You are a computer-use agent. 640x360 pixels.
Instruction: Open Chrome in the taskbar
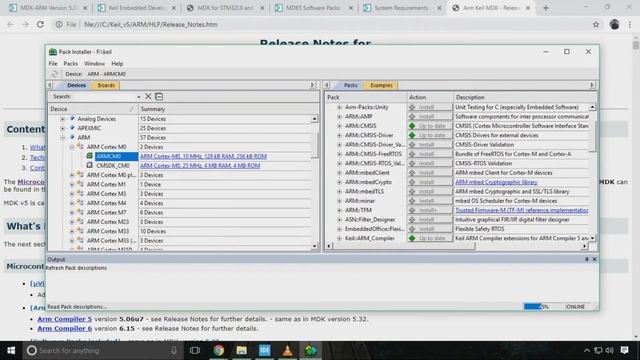click(x=218, y=350)
